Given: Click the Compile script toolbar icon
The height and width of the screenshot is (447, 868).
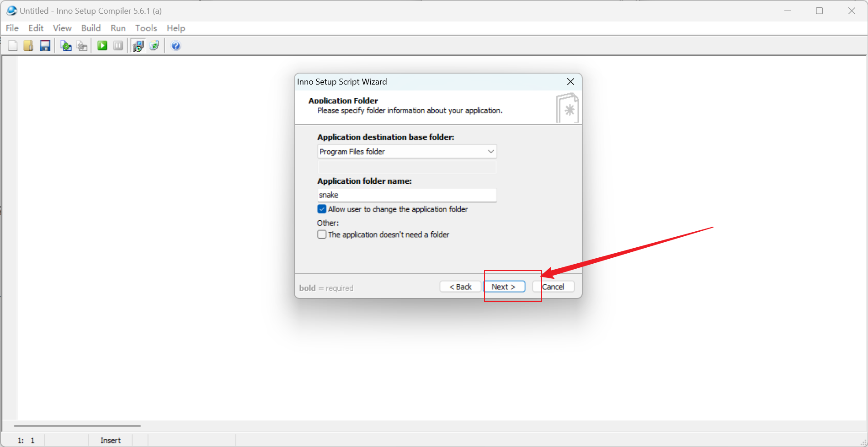Looking at the screenshot, I should pyautogui.click(x=66, y=46).
